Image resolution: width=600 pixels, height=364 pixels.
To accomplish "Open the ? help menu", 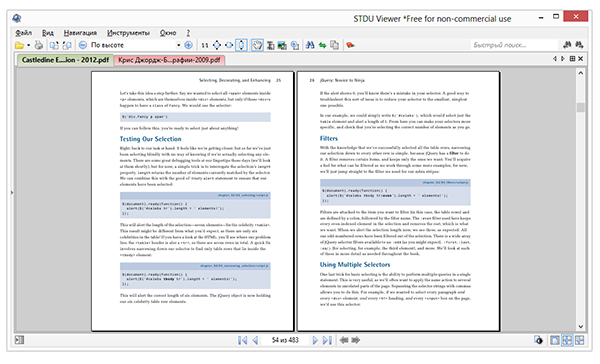I will click(188, 33).
